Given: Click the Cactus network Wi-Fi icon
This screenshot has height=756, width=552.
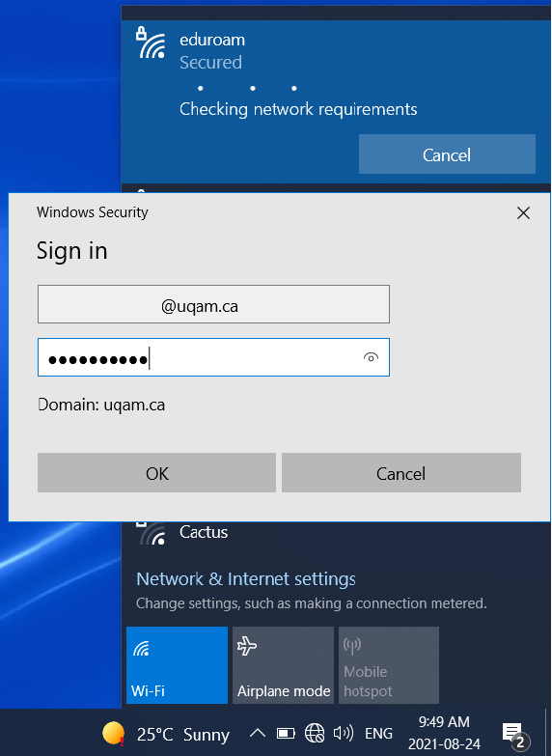Looking at the screenshot, I should 152,533.
